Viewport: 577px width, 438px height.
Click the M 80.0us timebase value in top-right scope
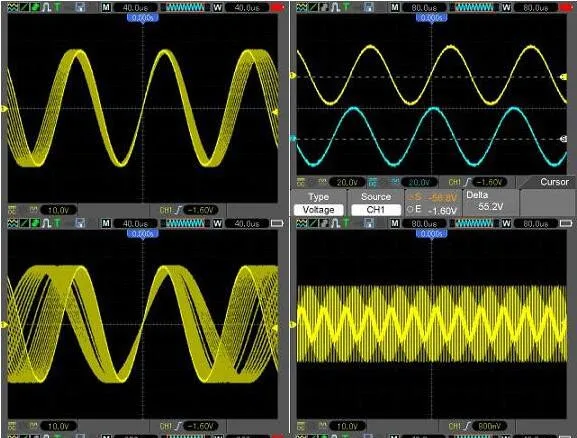(x=424, y=7)
